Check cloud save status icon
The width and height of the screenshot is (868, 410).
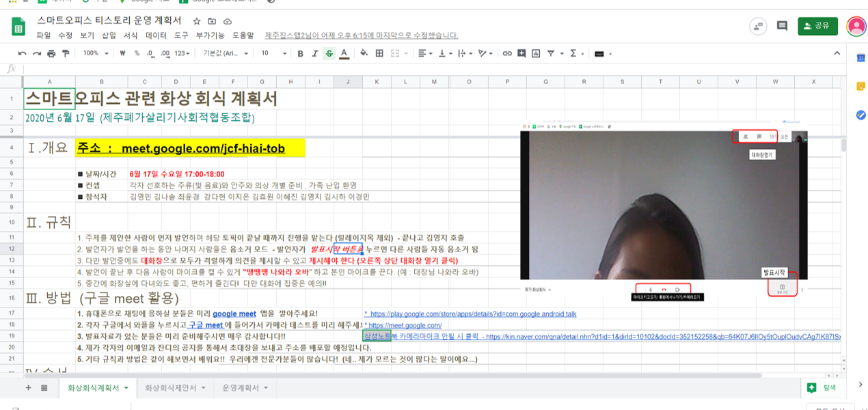click(227, 22)
